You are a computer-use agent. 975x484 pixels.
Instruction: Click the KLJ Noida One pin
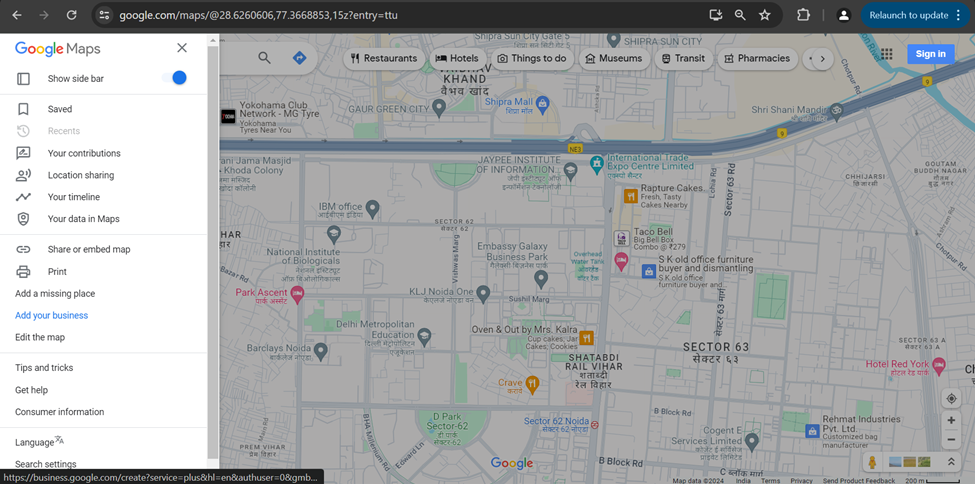pyautogui.click(x=483, y=292)
